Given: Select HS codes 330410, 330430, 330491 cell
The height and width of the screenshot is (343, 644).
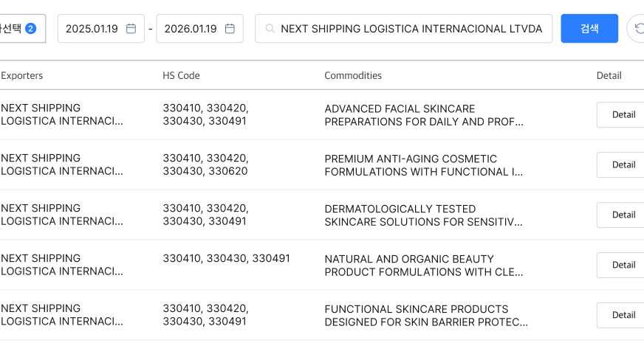Looking at the screenshot, I should [x=226, y=259].
